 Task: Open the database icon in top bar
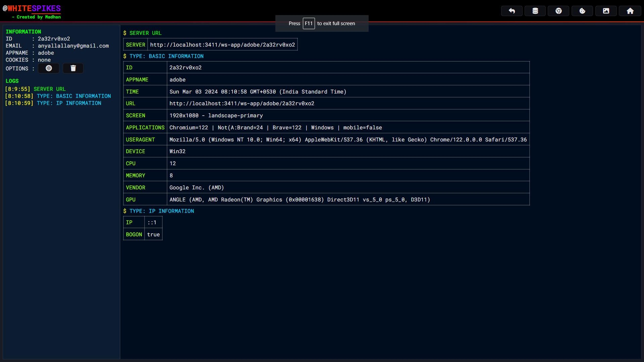[535, 11]
